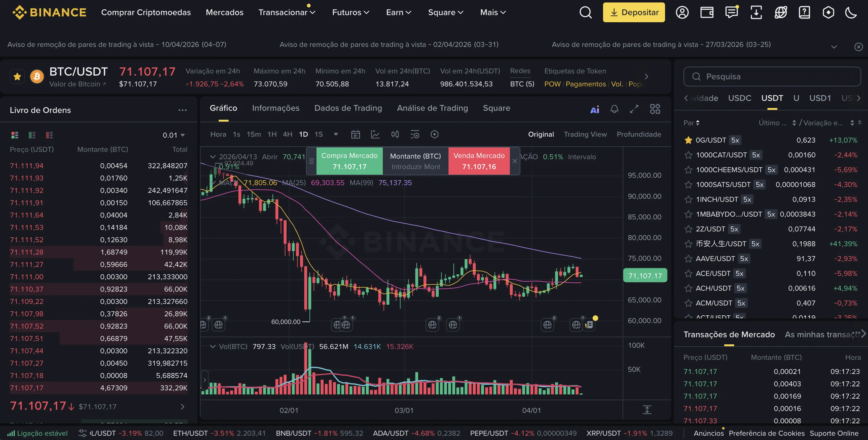
Task: Toggle BTC/USDT favorite star
Action: click(17, 76)
